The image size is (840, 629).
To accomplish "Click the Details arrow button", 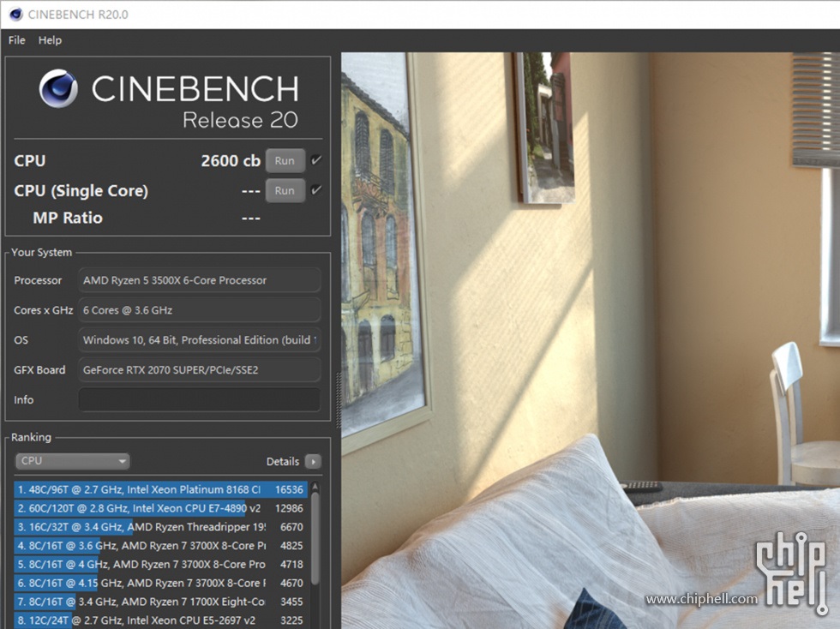I will (x=313, y=461).
